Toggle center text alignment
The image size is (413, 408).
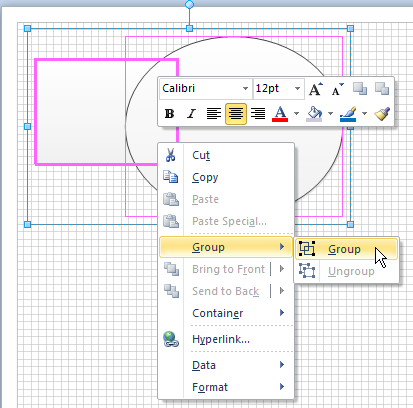(236, 114)
